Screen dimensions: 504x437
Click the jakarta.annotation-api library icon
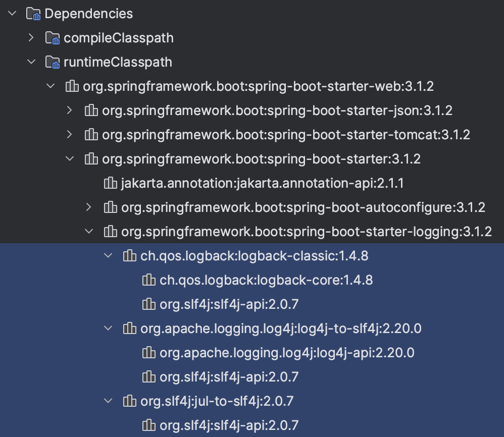(x=110, y=183)
